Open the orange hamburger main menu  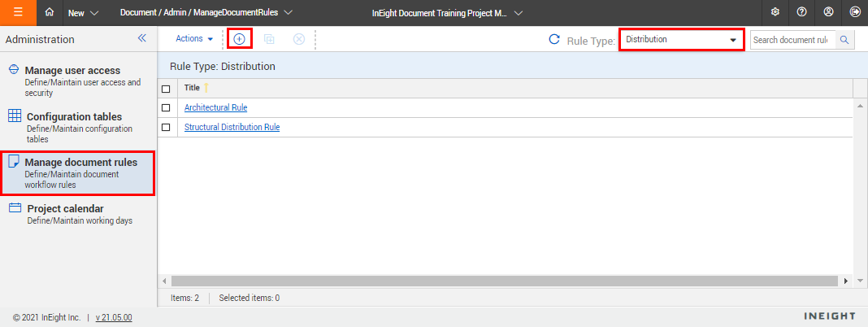[x=18, y=13]
